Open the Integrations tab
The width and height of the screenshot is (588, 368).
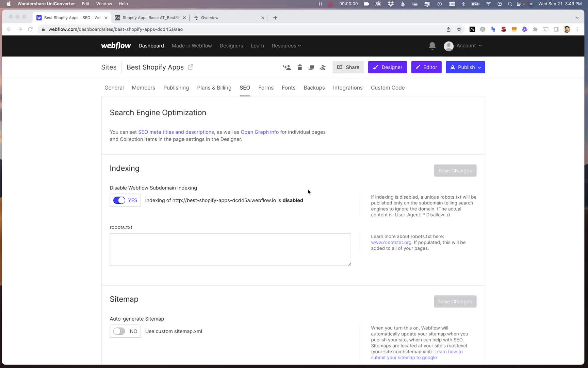pyautogui.click(x=348, y=88)
